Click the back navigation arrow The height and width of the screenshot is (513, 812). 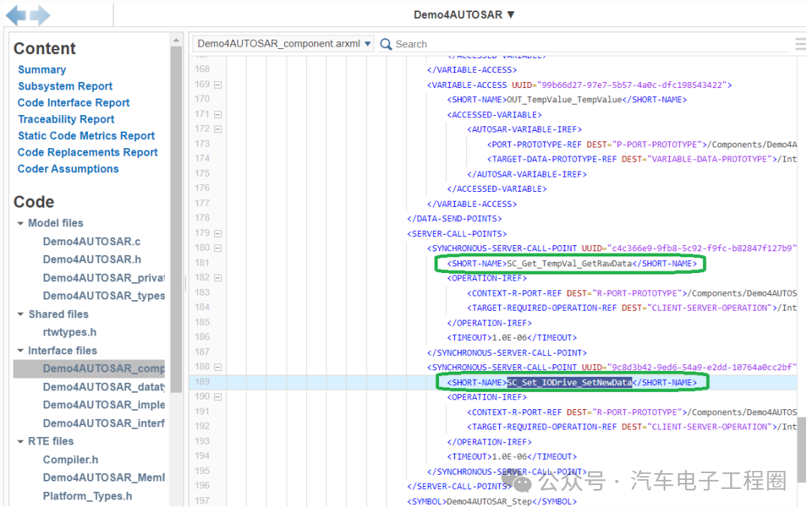(x=16, y=15)
